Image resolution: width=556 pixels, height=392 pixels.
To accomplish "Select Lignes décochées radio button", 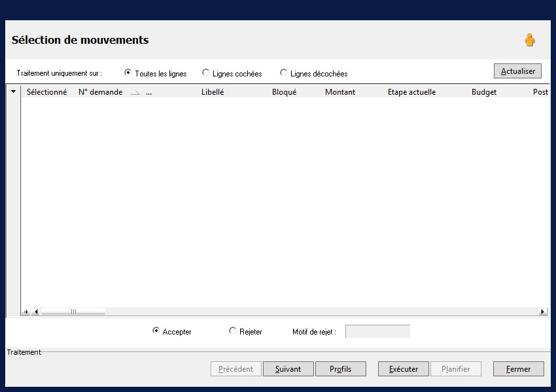I will (283, 73).
